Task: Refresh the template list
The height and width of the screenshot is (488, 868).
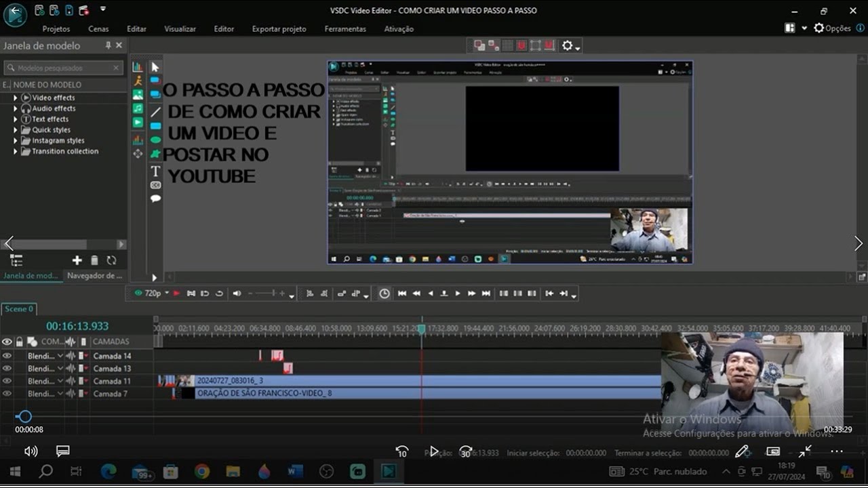Action: coord(111,260)
